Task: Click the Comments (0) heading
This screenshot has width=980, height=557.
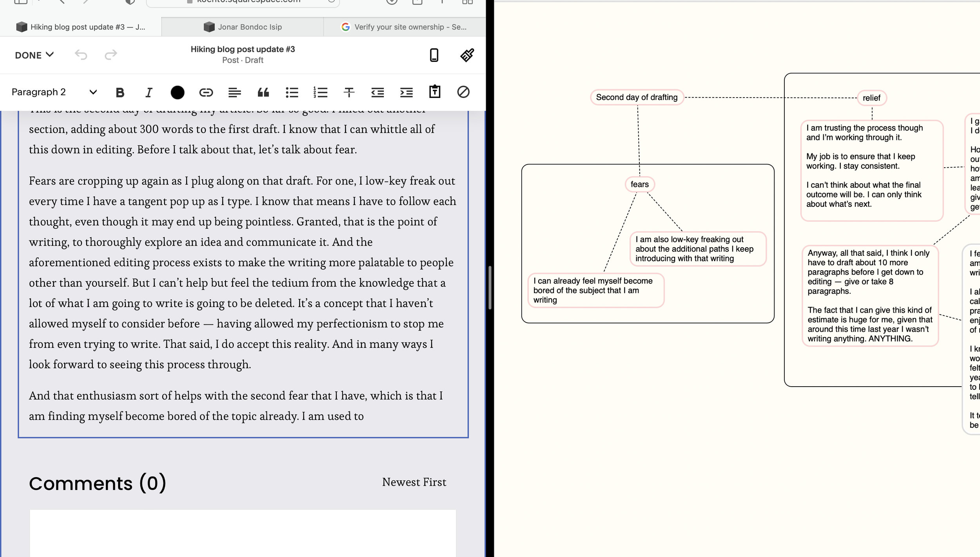Action: (98, 483)
